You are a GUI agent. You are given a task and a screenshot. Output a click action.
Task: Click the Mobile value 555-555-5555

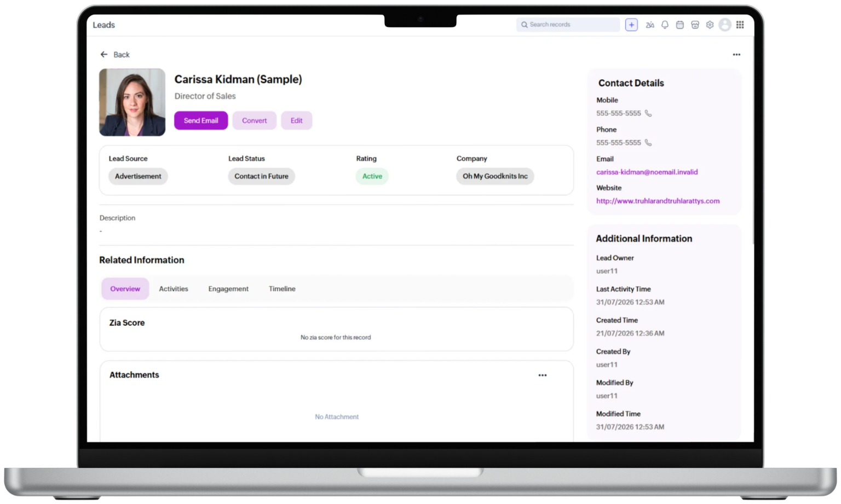pyautogui.click(x=619, y=113)
